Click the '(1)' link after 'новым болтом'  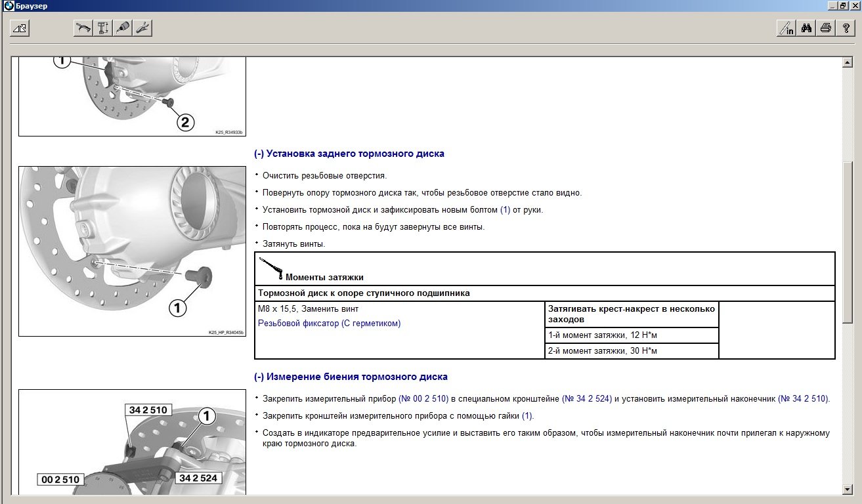coord(505,210)
